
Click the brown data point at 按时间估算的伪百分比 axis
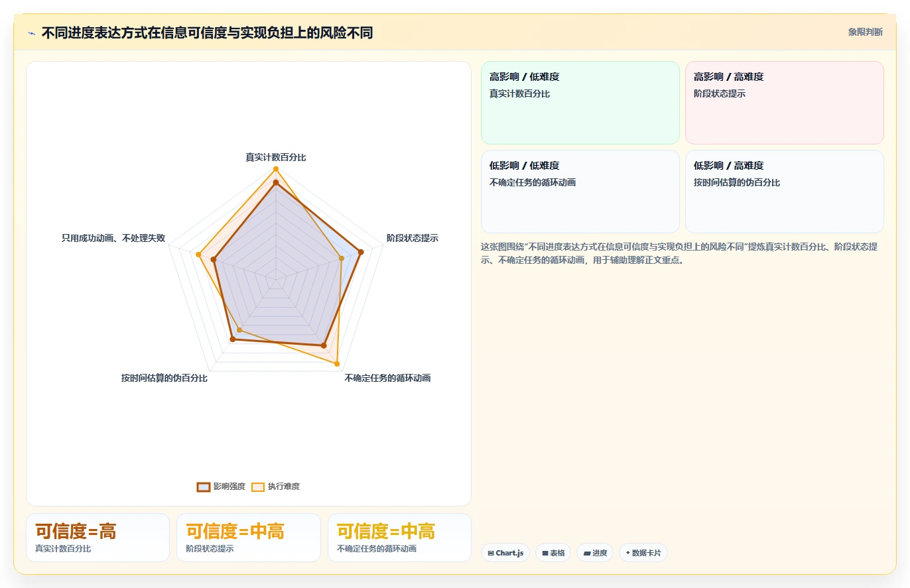[232, 339]
